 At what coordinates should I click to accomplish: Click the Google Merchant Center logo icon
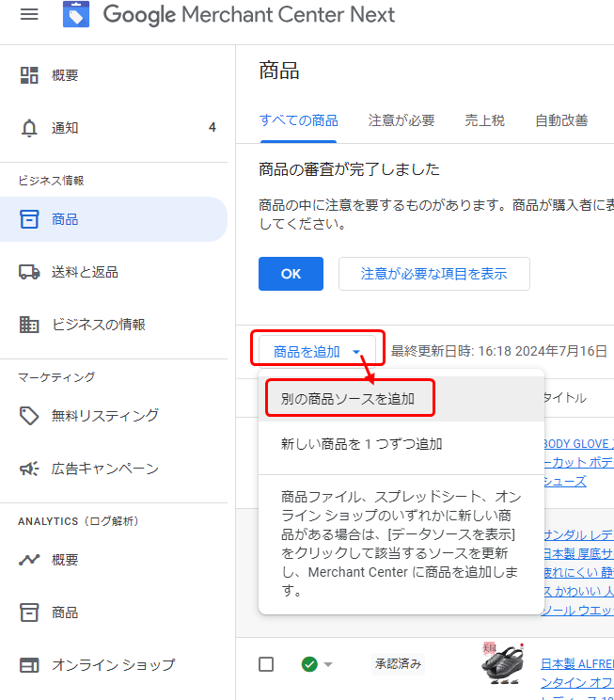[x=76, y=15]
